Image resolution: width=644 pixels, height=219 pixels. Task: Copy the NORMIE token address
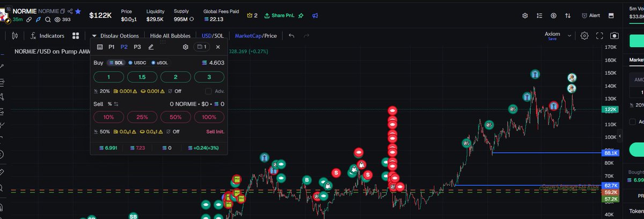pyautogui.click(x=63, y=11)
